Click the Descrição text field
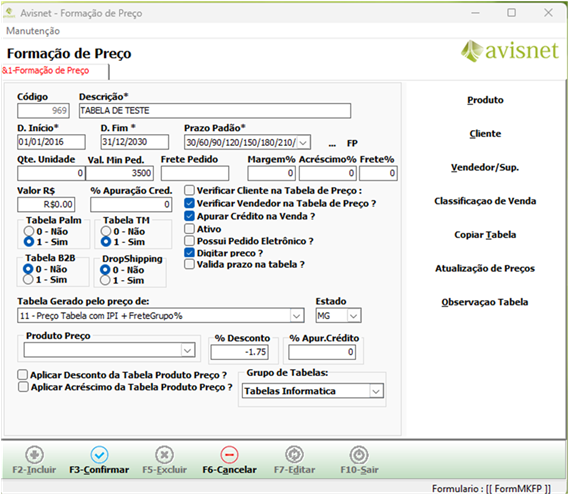The height and width of the screenshot is (495, 569). (215, 111)
